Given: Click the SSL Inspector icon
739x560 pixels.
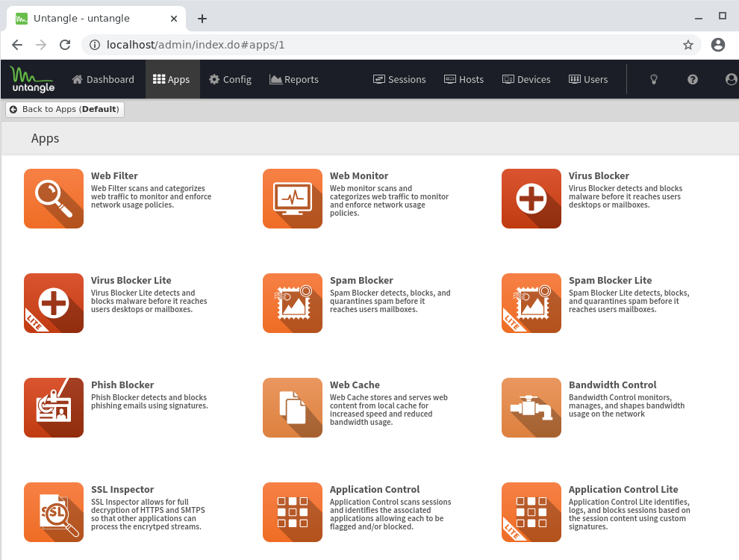Looking at the screenshot, I should (54, 512).
